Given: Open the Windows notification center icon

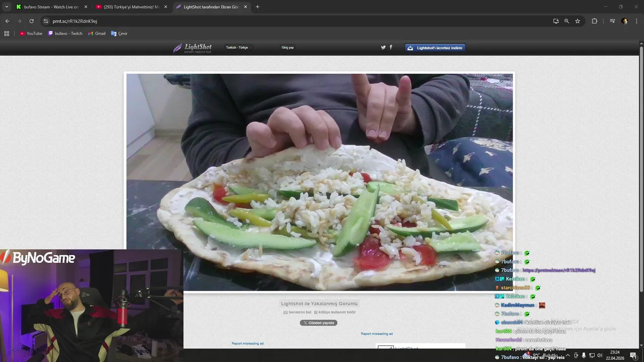Looking at the screenshot, I should pyautogui.click(x=633, y=355).
